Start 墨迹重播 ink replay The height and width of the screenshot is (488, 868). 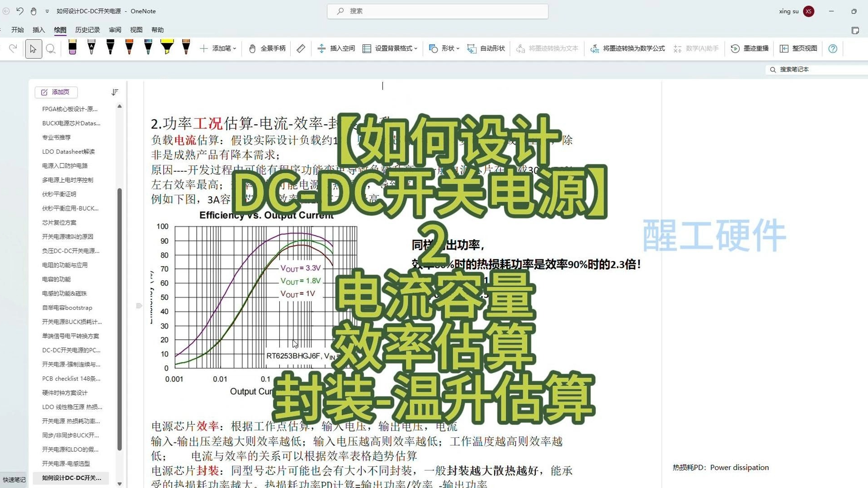[750, 48]
